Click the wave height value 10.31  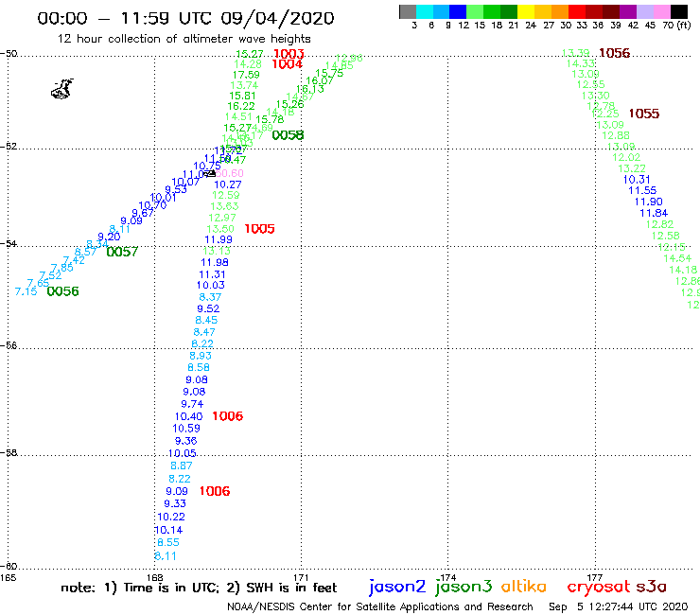coord(637,180)
